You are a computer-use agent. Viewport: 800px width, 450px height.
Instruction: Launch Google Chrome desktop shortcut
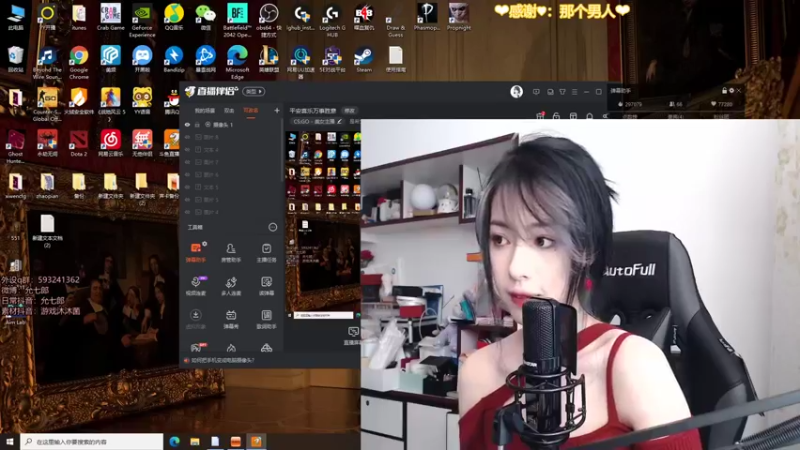click(79, 62)
